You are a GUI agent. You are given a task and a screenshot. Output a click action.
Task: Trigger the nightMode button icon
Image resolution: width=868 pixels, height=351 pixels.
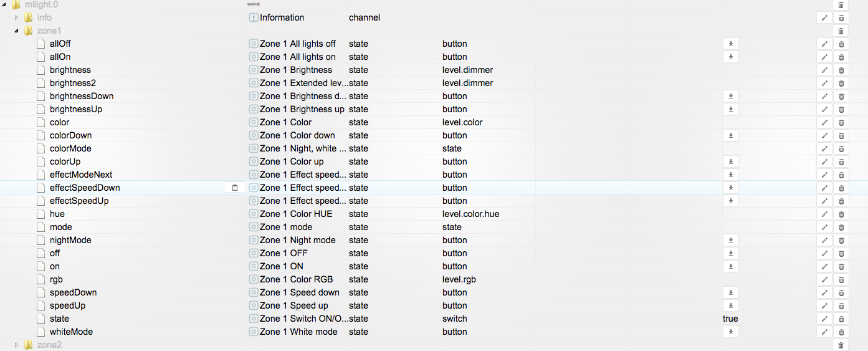coord(731,240)
